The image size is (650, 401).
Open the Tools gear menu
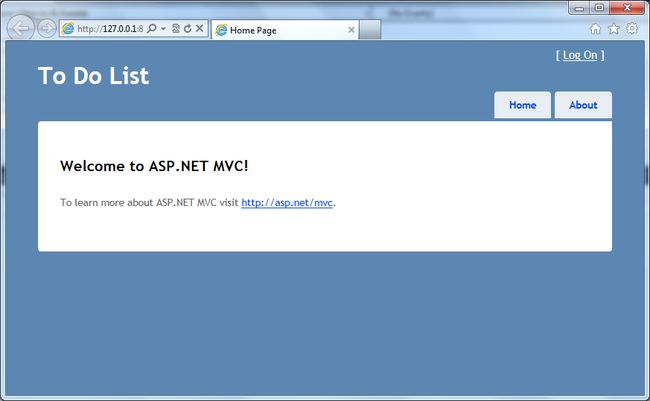tap(632, 29)
